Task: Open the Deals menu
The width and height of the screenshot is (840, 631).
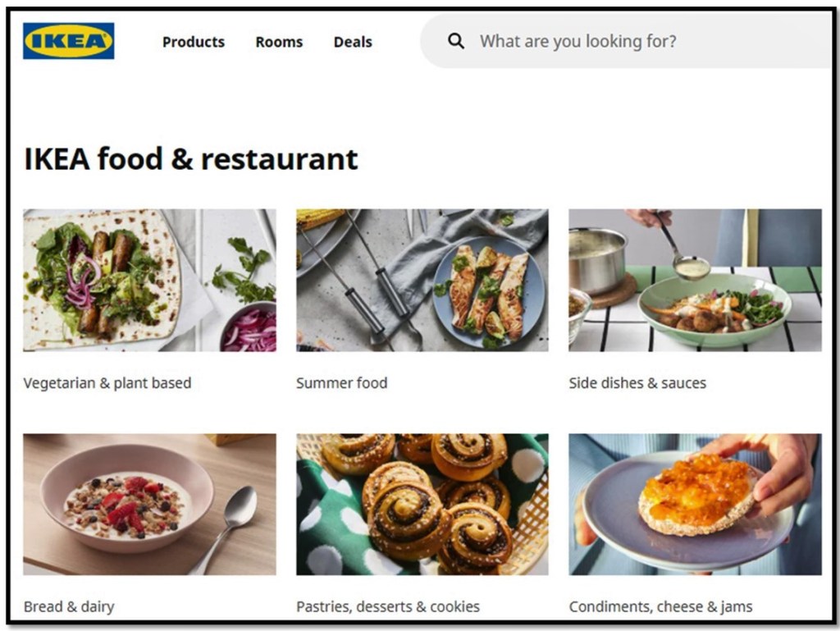Action: point(353,42)
